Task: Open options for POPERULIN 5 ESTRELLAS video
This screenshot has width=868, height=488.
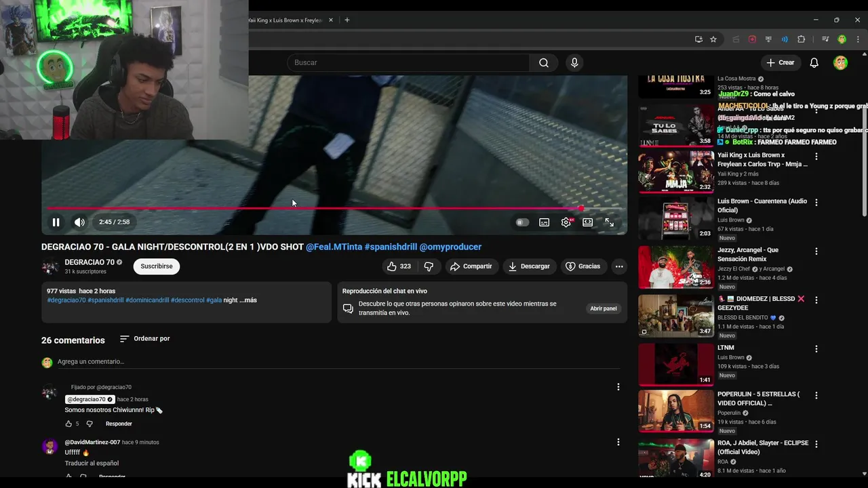Action: coord(816,395)
